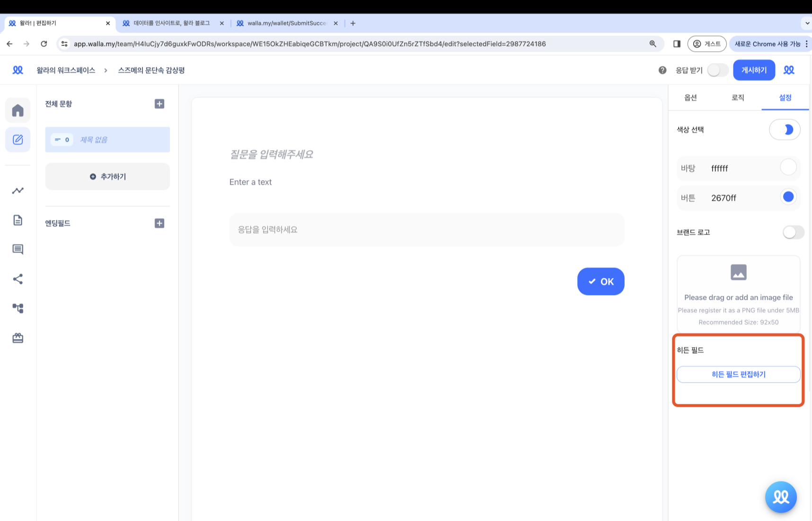
Task: Toggle the 색상 선택 dark mode switch
Action: [x=785, y=130]
